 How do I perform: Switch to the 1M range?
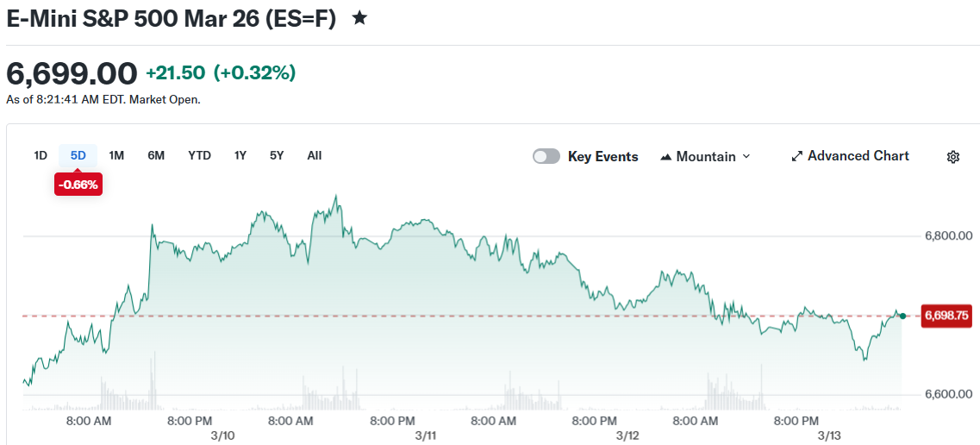coord(116,155)
